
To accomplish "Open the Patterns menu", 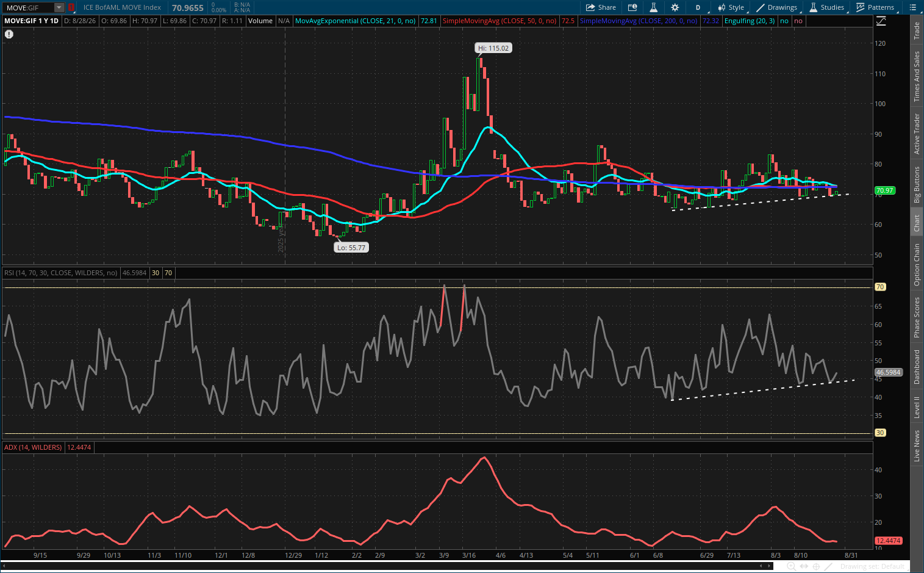I will (x=875, y=7).
